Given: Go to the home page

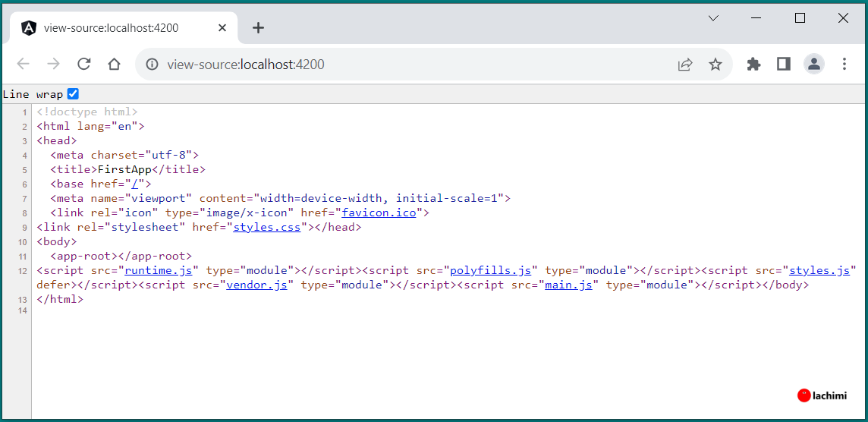Looking at the screenshot, I should [x=114, y=65].
